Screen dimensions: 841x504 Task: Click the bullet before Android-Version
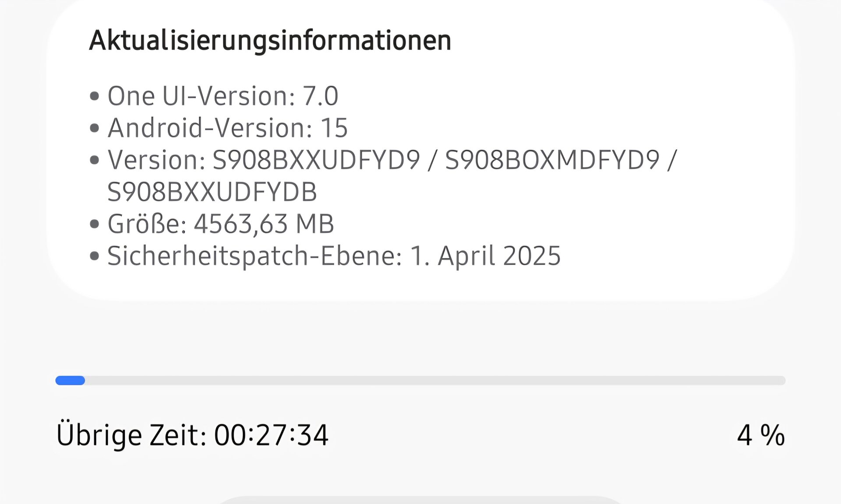94,128
